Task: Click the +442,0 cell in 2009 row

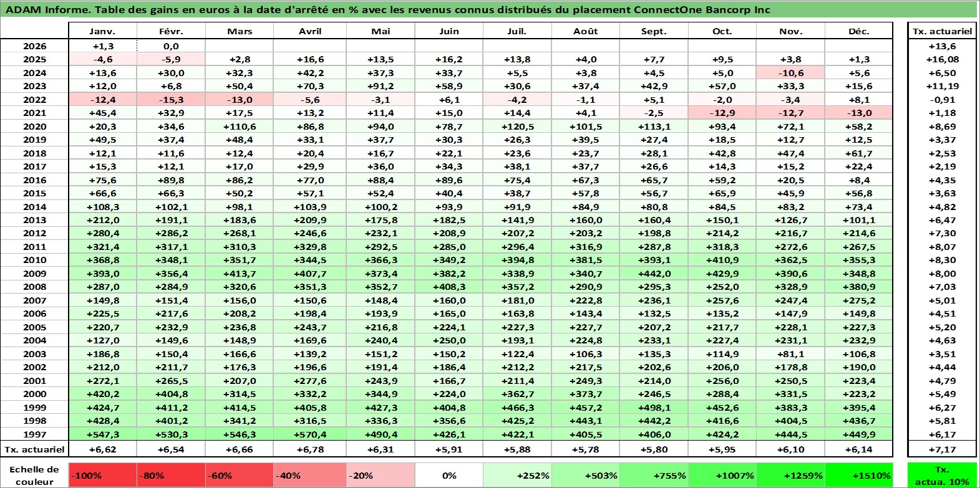Action: coord(654,274)
